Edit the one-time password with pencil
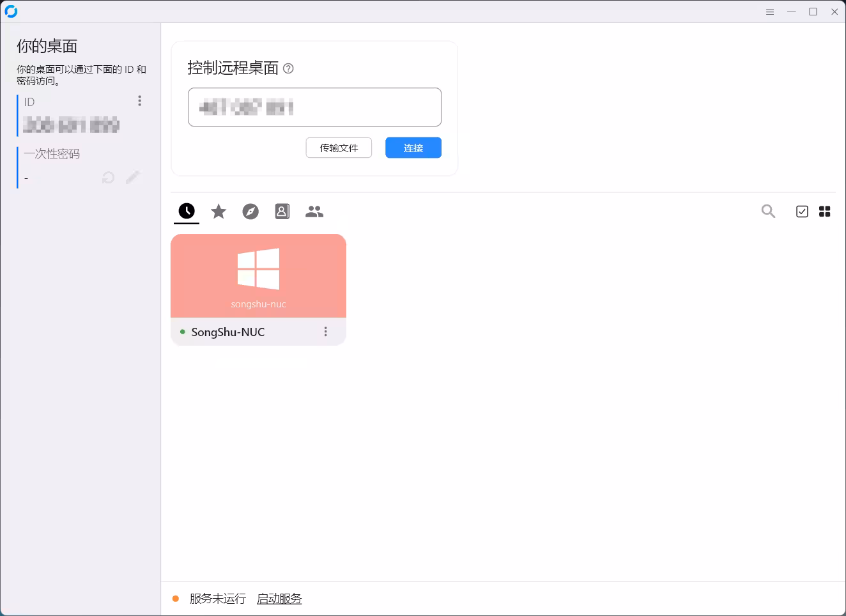Image resolution: width=846 pixels, height=616 pixels. click(x=132, y=178)
